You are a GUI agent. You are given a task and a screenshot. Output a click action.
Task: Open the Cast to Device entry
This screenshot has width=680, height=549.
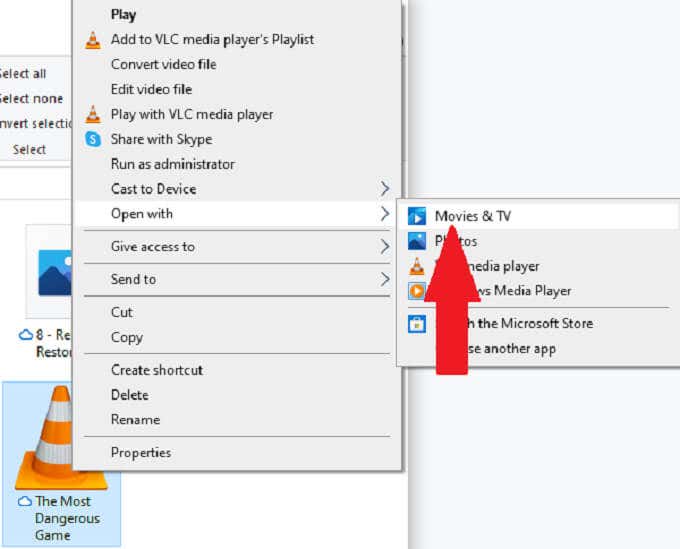(238, 189)
